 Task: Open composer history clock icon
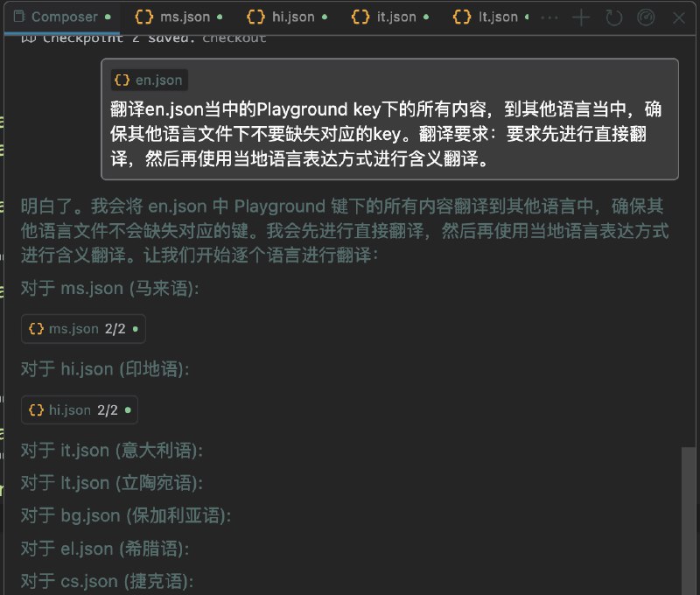(614, 17)
